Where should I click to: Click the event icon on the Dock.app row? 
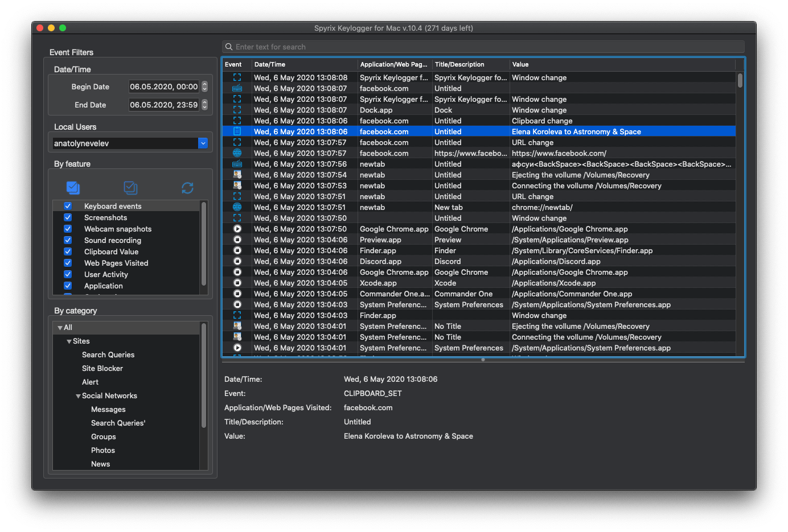pyautogui.click(x=237, y=110)
